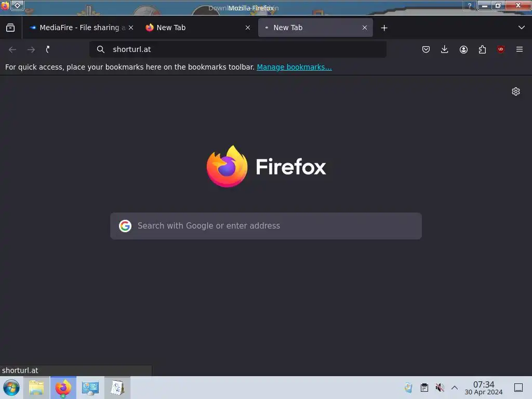The width and height of the screenshot is (532, 399).
Task: Activate Firefox from the taskbar
Action: pos(63,388)
